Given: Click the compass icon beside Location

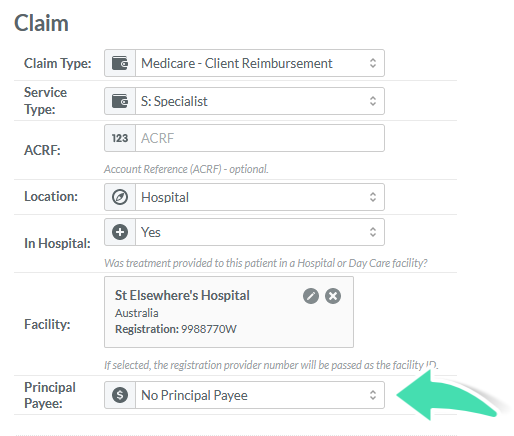Looking at the screenshot, I should [x=120, y=197].
